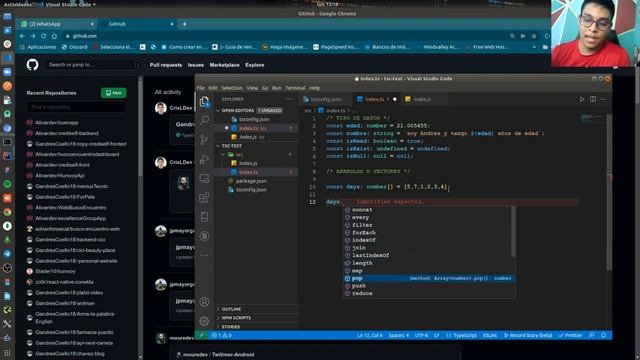Open GitHub Marketplace link
640x360 pixels.
(224, 65)
